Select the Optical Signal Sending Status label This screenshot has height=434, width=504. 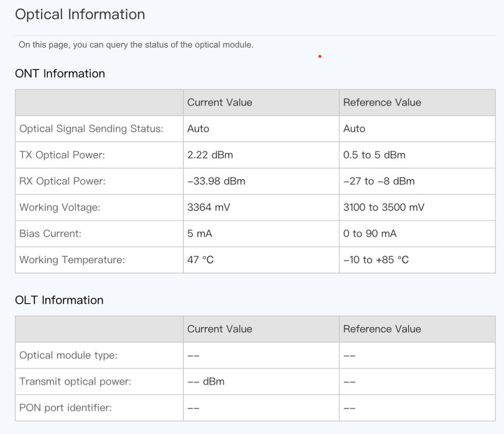click(91, 129)
